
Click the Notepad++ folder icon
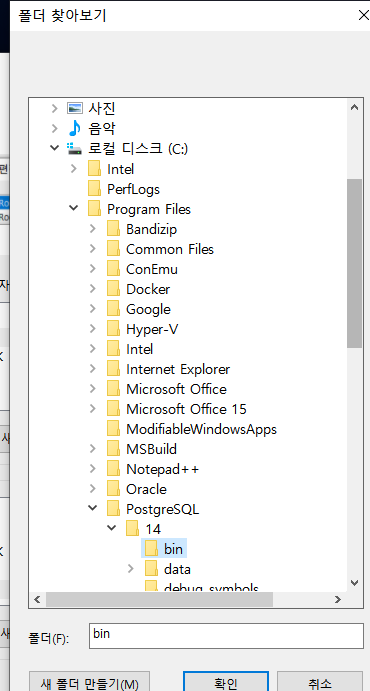pos(113,469)
